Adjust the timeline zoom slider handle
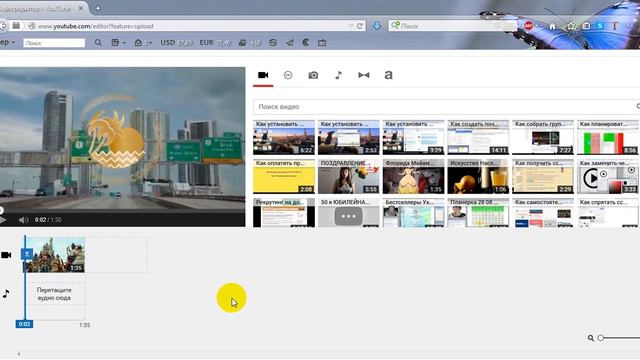The image size is (640, 360). (x=600, y=338)
